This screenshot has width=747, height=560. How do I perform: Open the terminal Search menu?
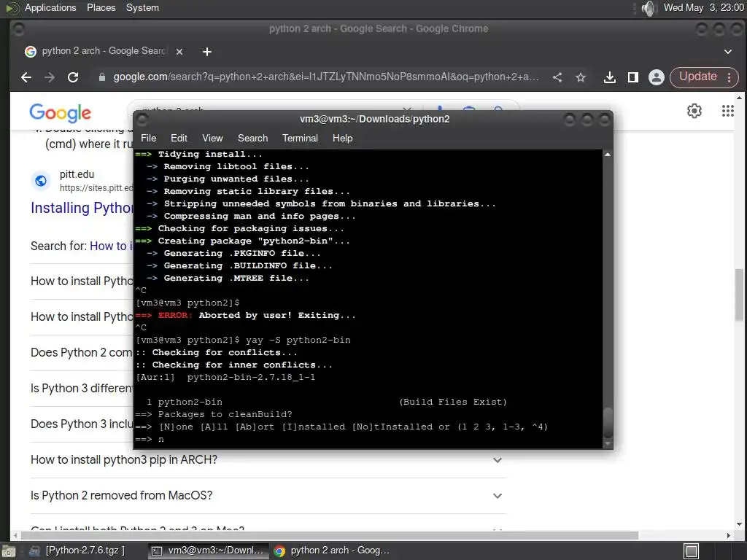(252, 138)
